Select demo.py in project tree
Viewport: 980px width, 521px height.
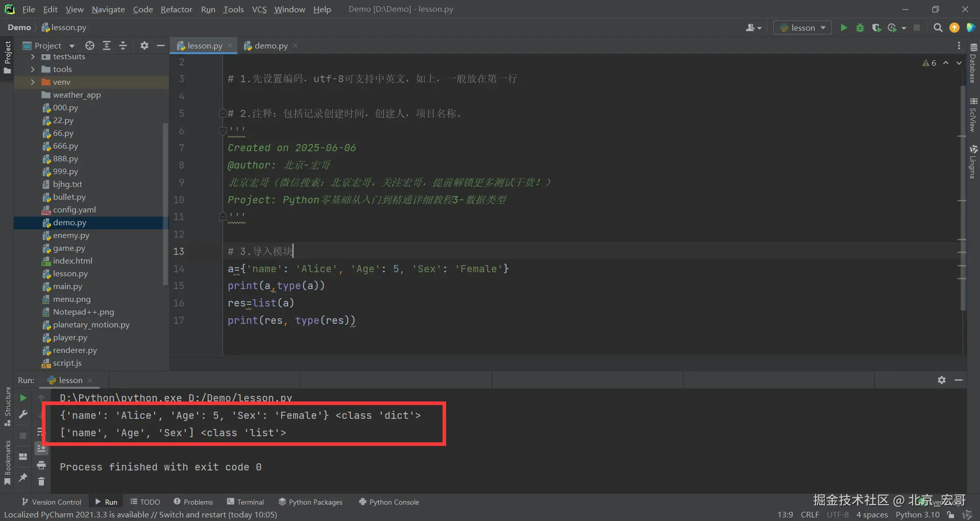[x=91, y=223]
